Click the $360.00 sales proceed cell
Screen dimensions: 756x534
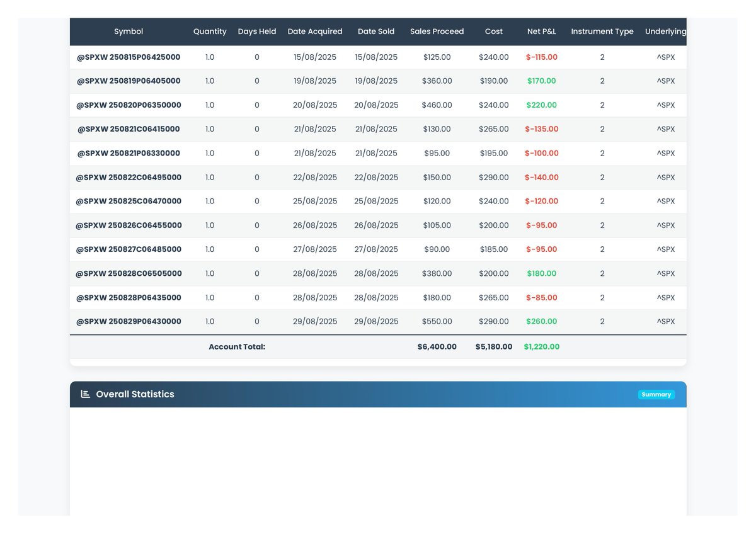point(437,81)
